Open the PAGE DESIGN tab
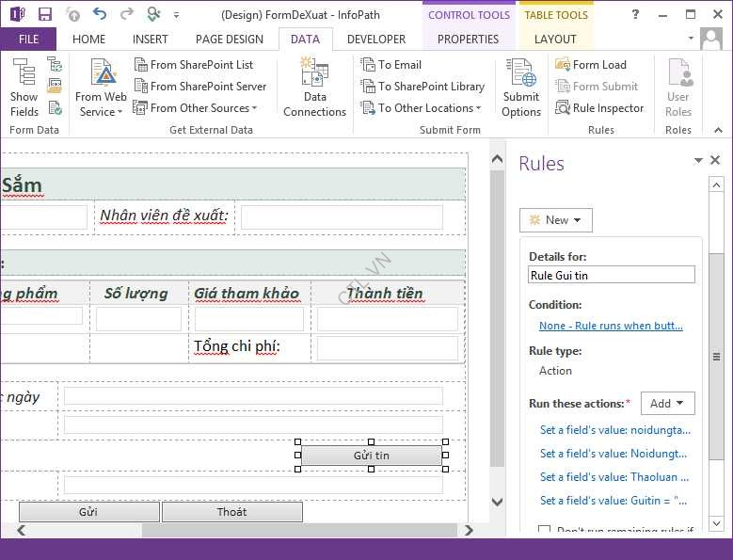Screen dimensions: 733x560 pyautogui.click(x=230, y=40)
